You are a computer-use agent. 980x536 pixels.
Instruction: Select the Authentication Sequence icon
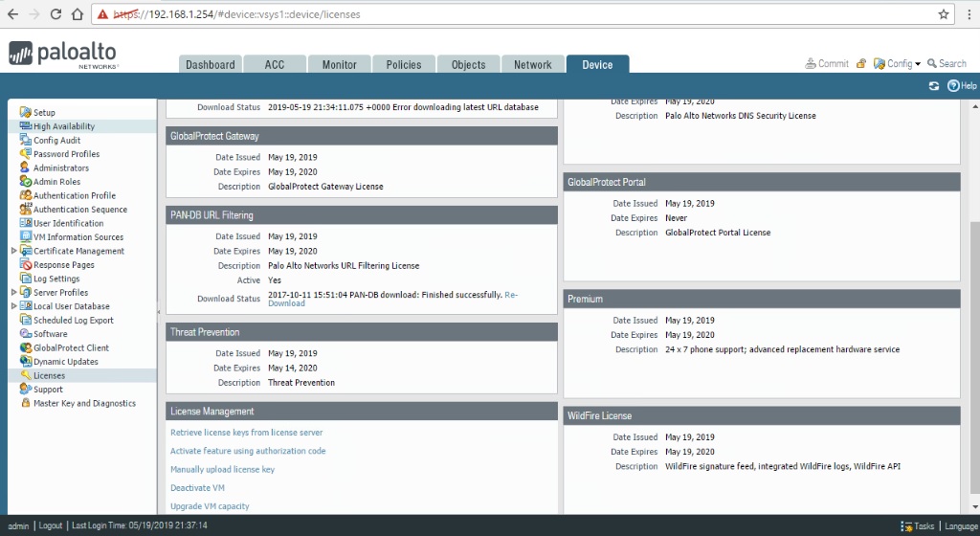click(x=25, y=210)
